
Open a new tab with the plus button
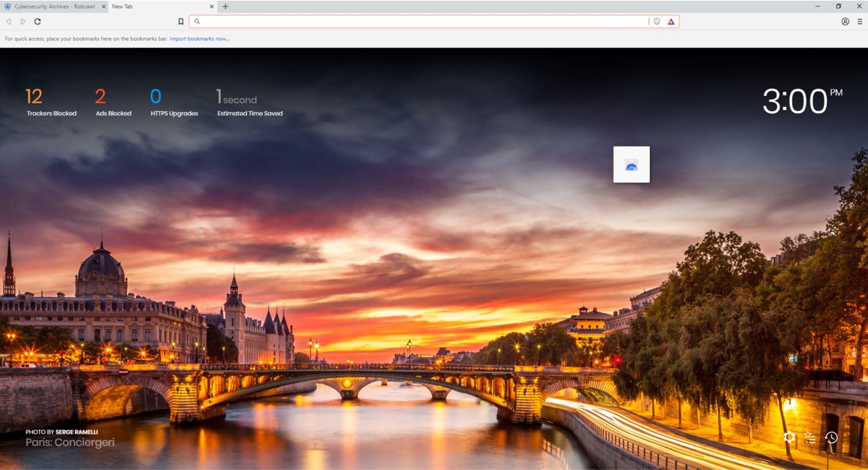[226, 6]
